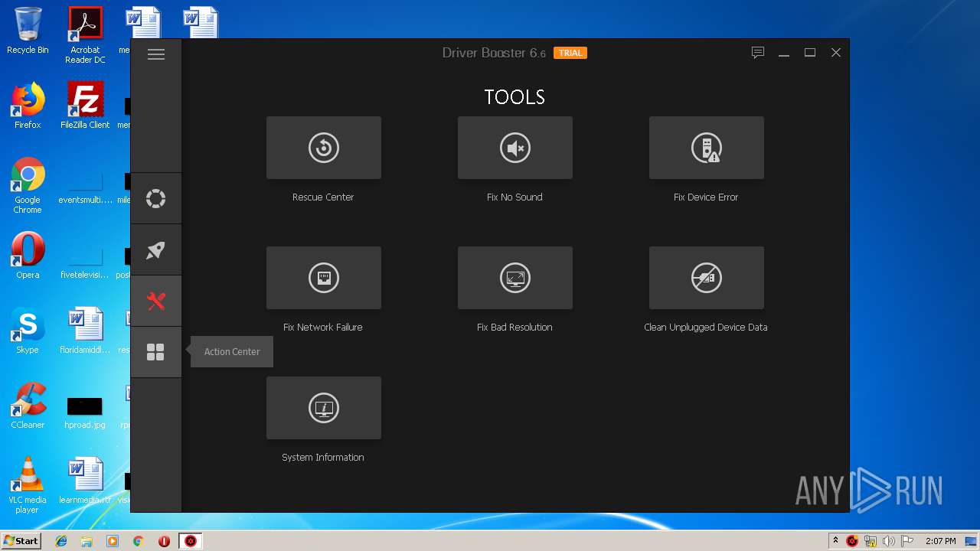The height and width of the screenshot is (551, 980).
Task: Launch the Fix Bad Resolution tool
Action: 514,278
